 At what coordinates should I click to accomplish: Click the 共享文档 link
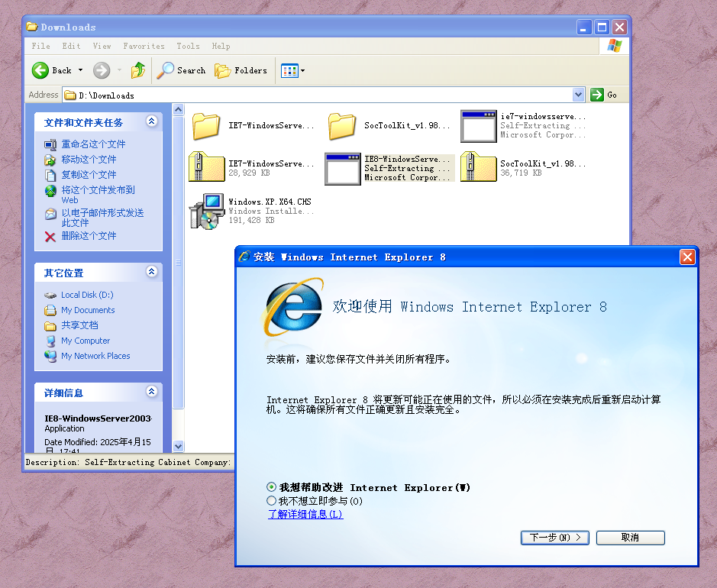[x=79, y=325]
